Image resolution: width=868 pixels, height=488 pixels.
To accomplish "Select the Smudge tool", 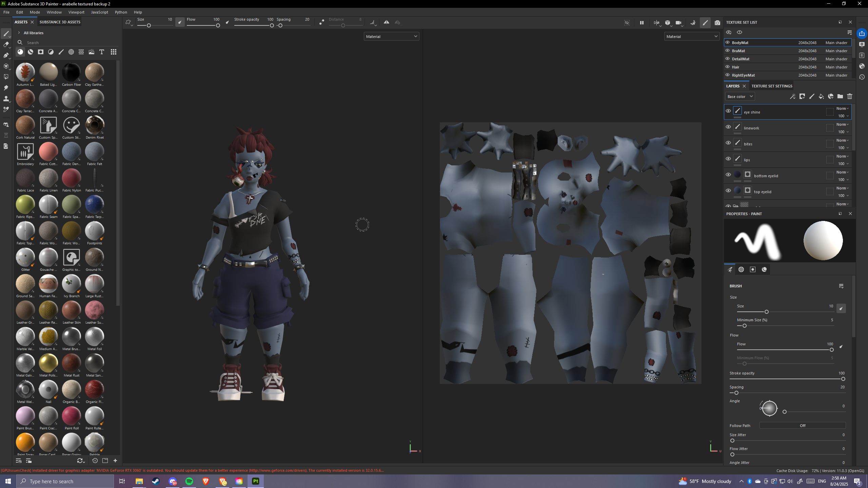I will point(6,88).
